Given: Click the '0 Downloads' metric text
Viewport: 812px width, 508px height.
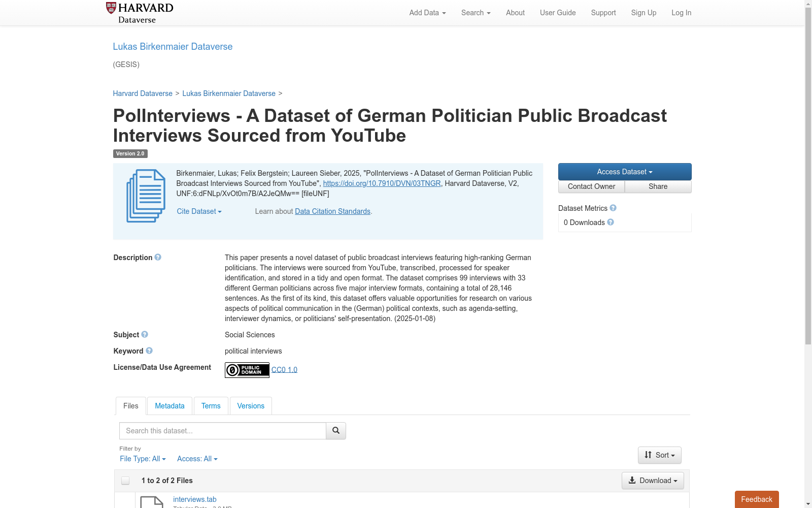Looking at the screenshot, I should tap(584, 223).
